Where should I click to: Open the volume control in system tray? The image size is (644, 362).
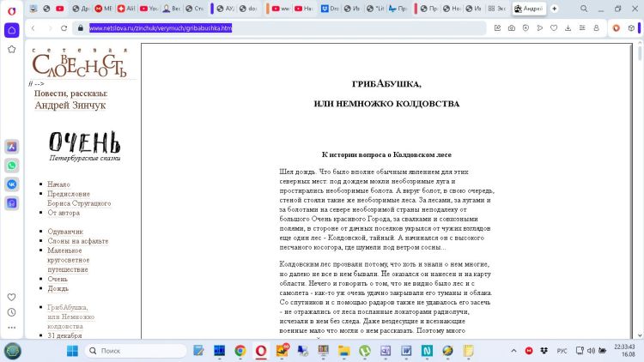click(591, 351)
